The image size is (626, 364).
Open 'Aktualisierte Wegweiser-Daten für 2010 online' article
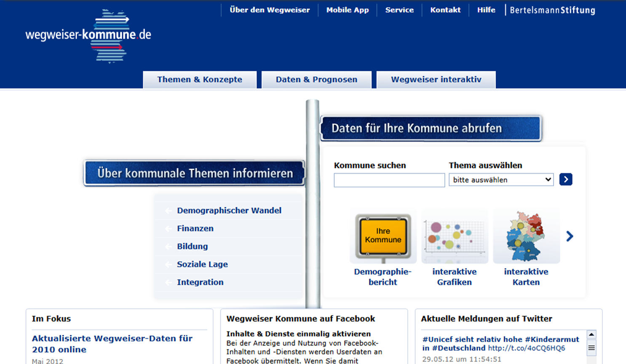pyautogui.click(x=112, y=344)
